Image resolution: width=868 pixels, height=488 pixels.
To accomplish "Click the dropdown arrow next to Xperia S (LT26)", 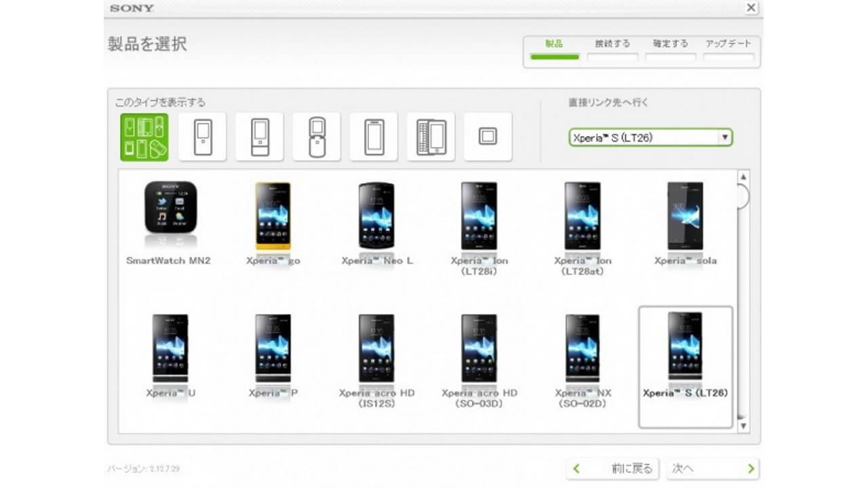I will (x=726, y=137).
